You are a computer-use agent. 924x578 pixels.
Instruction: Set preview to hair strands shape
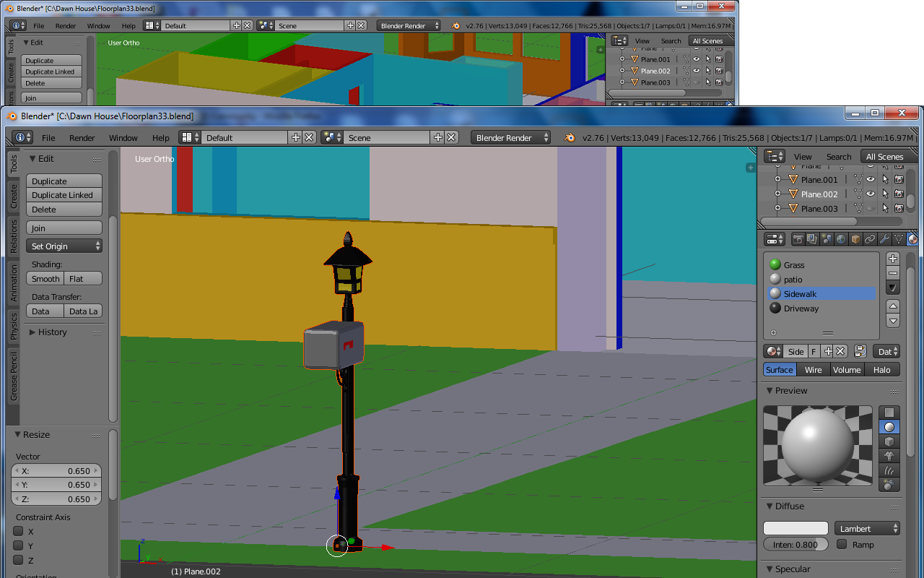[x=889, y=470]
